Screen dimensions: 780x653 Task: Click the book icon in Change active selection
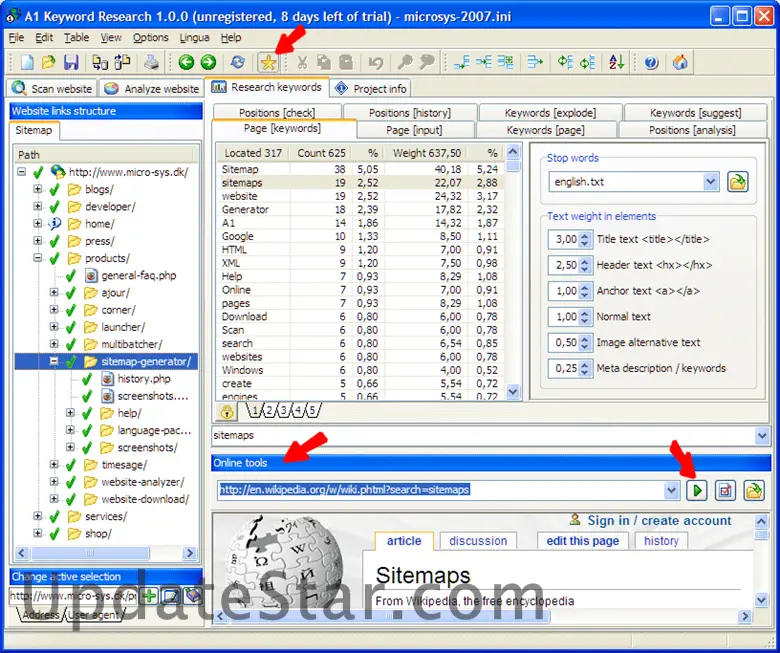tap(192, 595)
